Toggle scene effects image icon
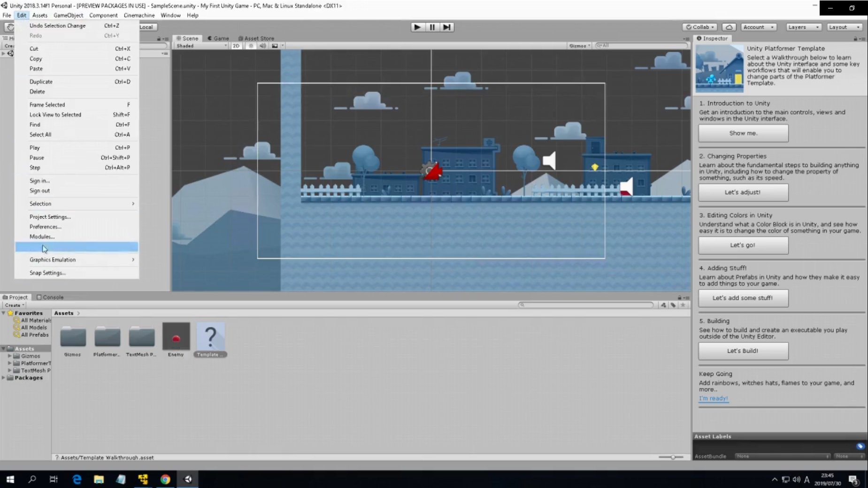Screen dimensions: 868x488 [275, 46]
